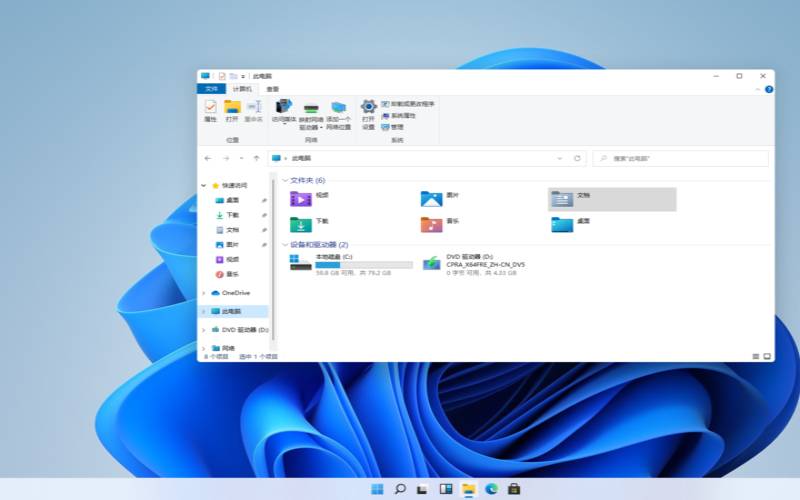Click Manage (管理) in the ribbon
Image resolution: width=800 pixels, height=500 pixels.
(x=393, y=127)
